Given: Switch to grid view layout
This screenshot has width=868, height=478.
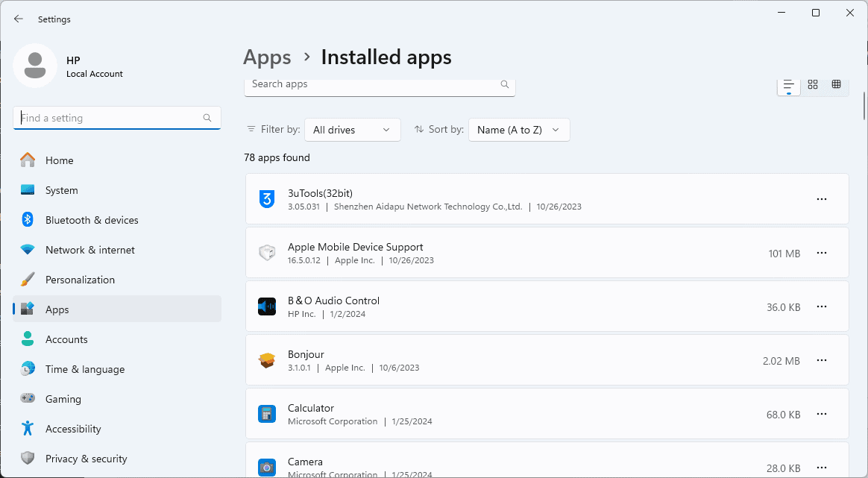Looking at the screenshot, I should [x=813, y=84].
